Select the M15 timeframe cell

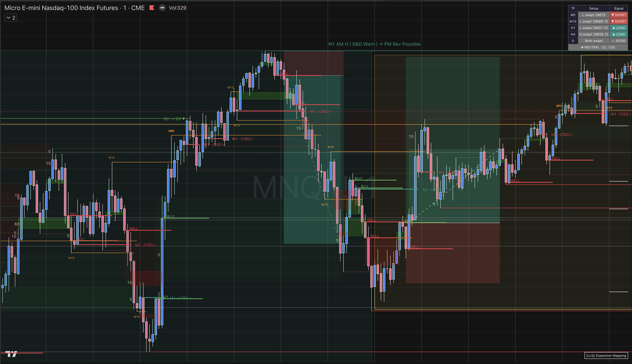pos(573,22)
